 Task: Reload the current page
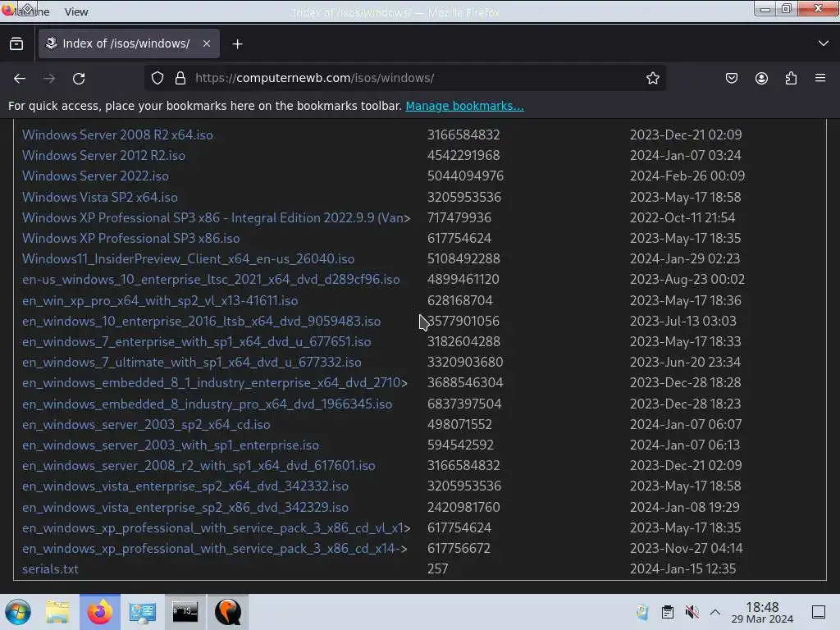click(79, 78)
